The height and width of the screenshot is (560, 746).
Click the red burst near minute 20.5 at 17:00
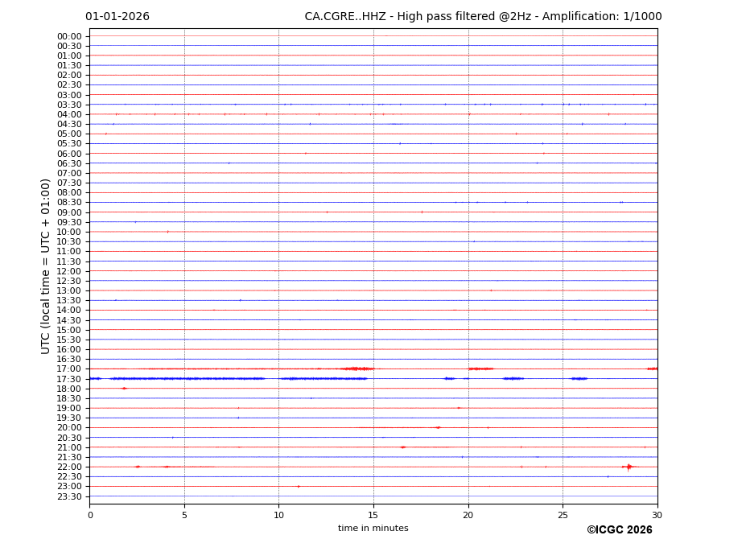pos(480,369)
